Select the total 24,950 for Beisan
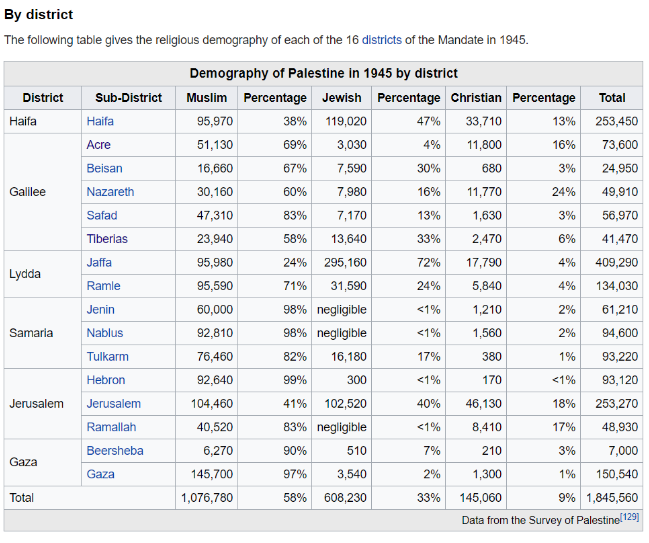Viewport: 649px width, 543px height. point(620,168)
